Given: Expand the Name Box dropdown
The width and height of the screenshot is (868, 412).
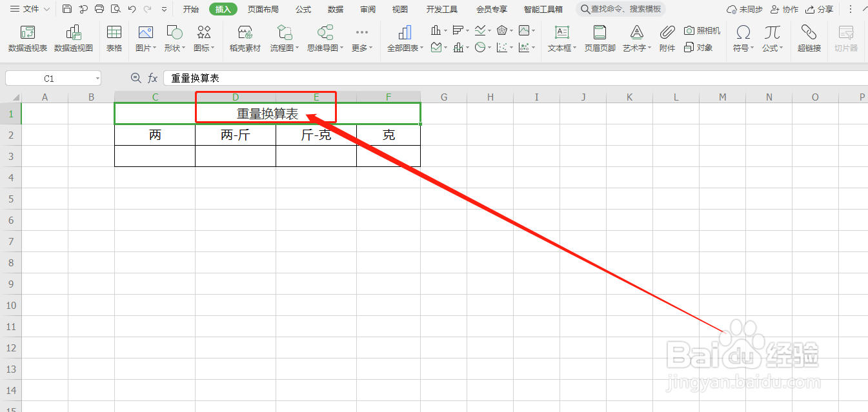Looking at the screenshot, I should (97, 77).
